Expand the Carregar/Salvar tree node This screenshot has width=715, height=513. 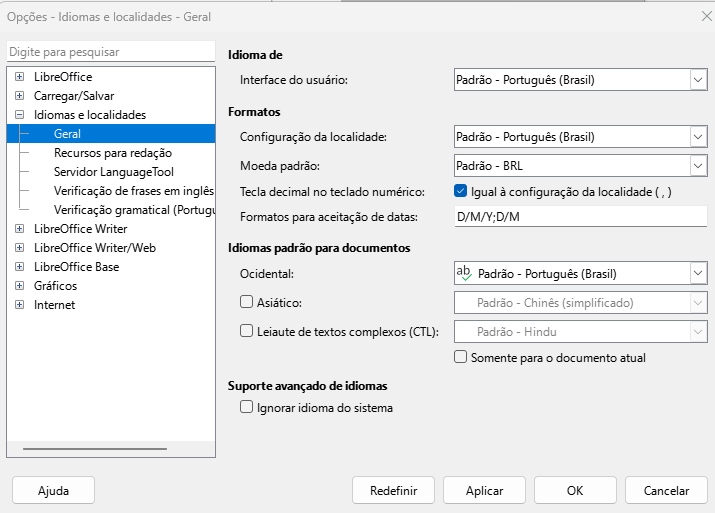point(19,96)
